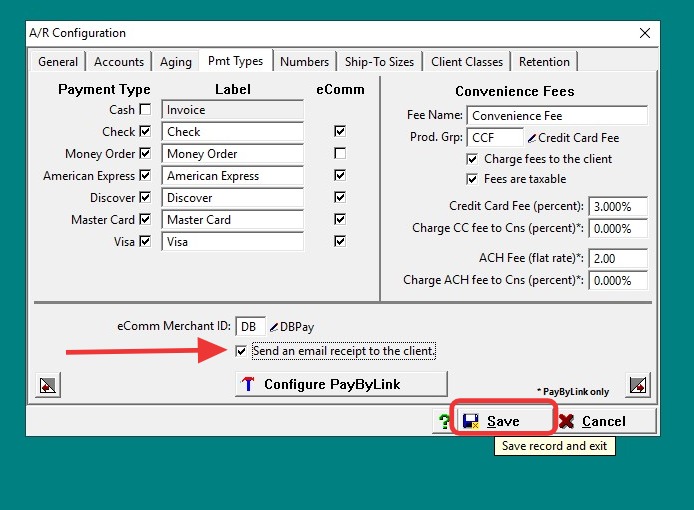
Task: Click the 'Convenience Fees' heading text
Action: [x=515, y=92]
